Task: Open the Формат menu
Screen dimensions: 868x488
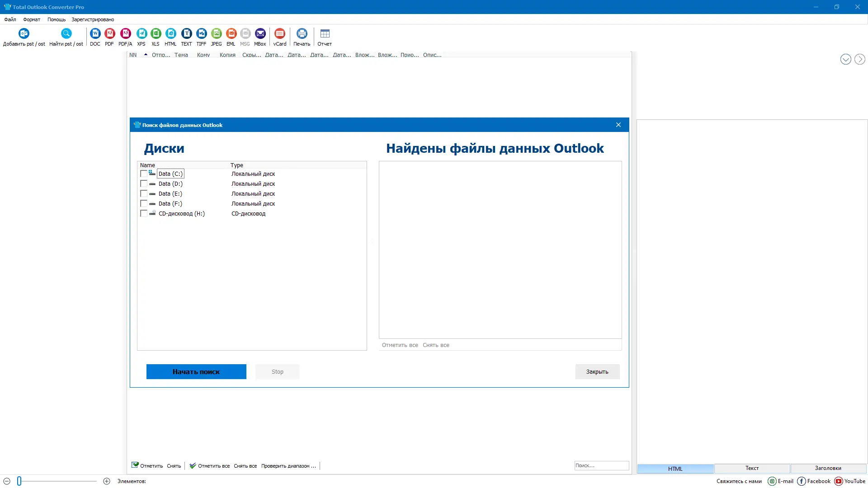Action: pyautogui.click(x=32, y=19)
